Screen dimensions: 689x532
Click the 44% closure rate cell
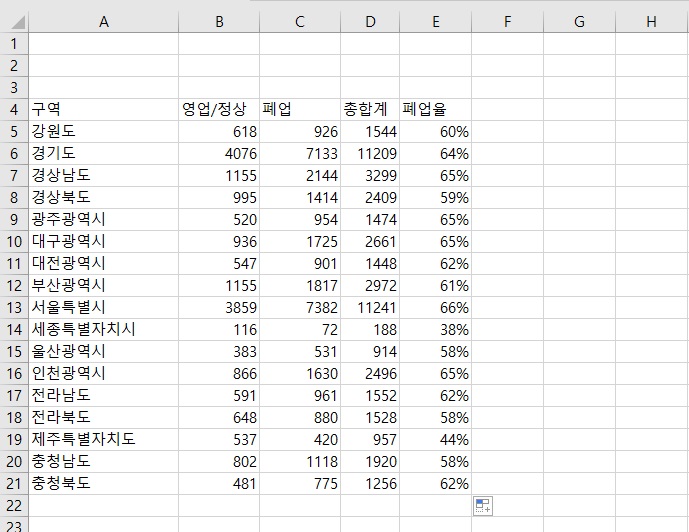pyautogui.click(x=435, y=439)
